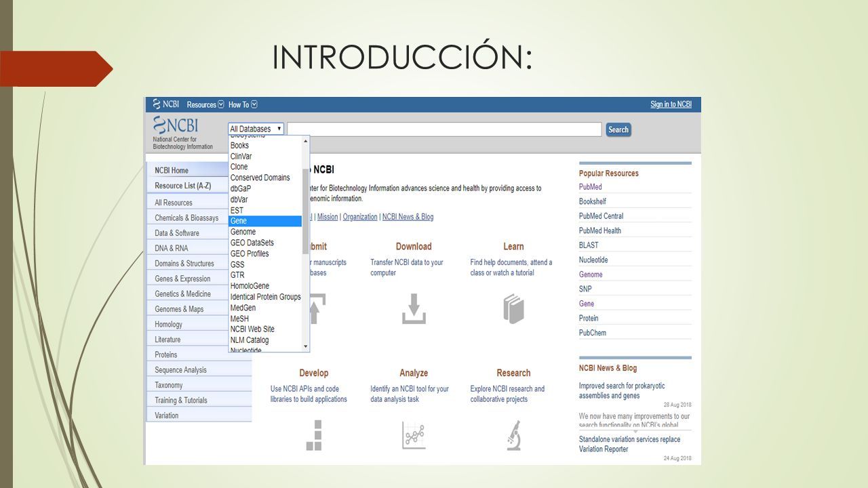868x488 pixels.
Task: Select dbGaP in the database list
Action: coord(265,188)
